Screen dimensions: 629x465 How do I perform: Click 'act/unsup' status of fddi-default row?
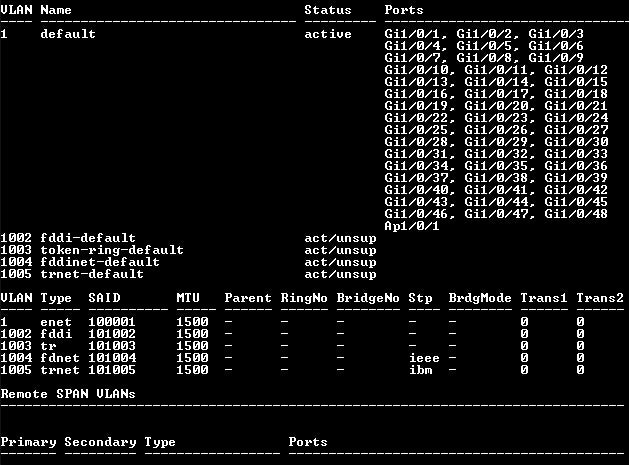pyautogui.click(x=340, y=239)
